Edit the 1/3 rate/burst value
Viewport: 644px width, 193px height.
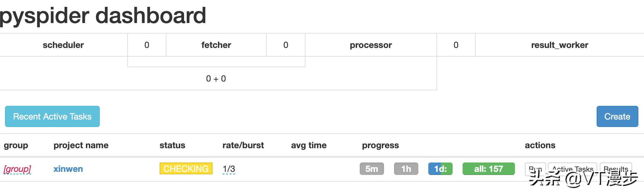(229, 169)
